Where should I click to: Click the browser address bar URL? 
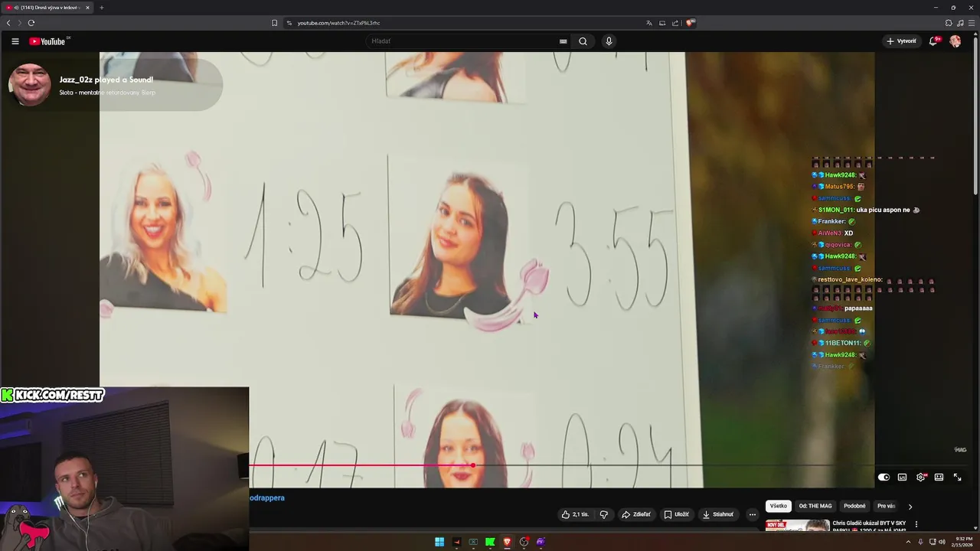pyautogui.click(x=338, y=23)
